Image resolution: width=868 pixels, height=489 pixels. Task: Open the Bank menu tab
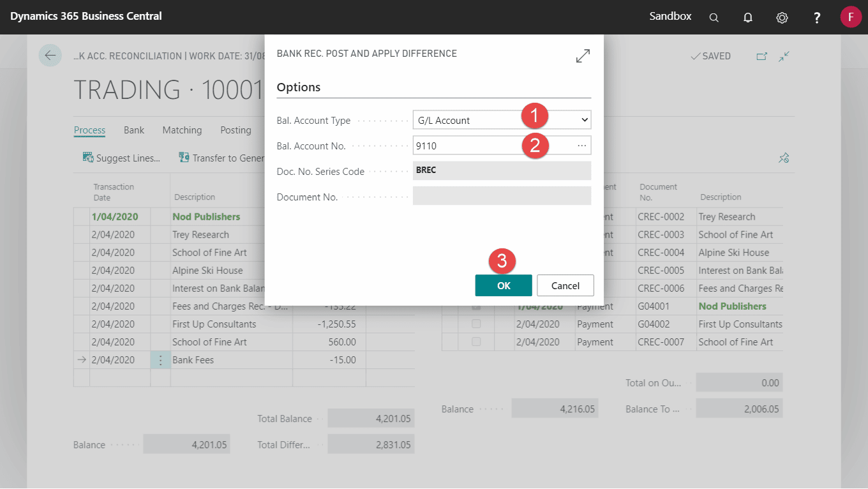(x=134, y=130)
